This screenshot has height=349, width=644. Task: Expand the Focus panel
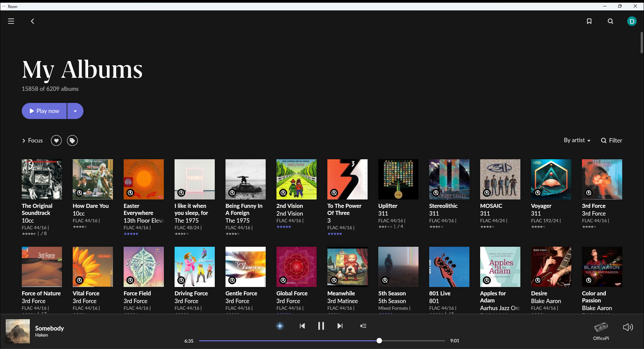[x=33, y=140]
